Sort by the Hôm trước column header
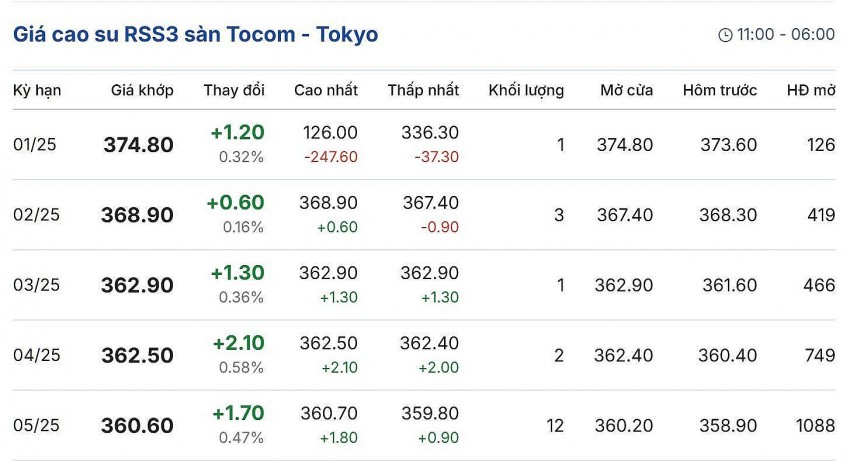 720,90
